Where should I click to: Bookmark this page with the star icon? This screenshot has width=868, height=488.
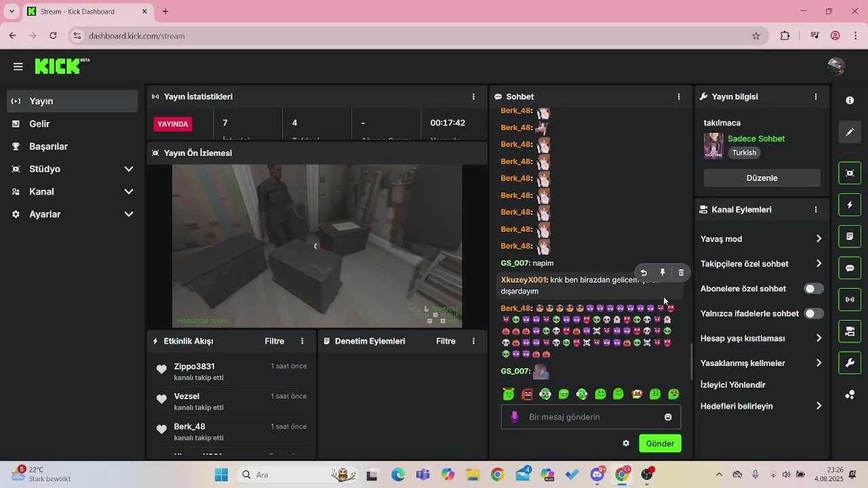pos(756,36)
